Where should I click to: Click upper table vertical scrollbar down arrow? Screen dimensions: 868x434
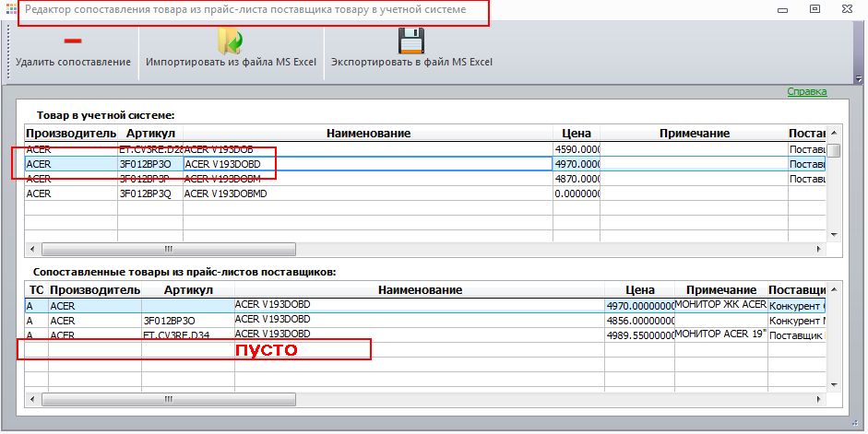(834, 235)
